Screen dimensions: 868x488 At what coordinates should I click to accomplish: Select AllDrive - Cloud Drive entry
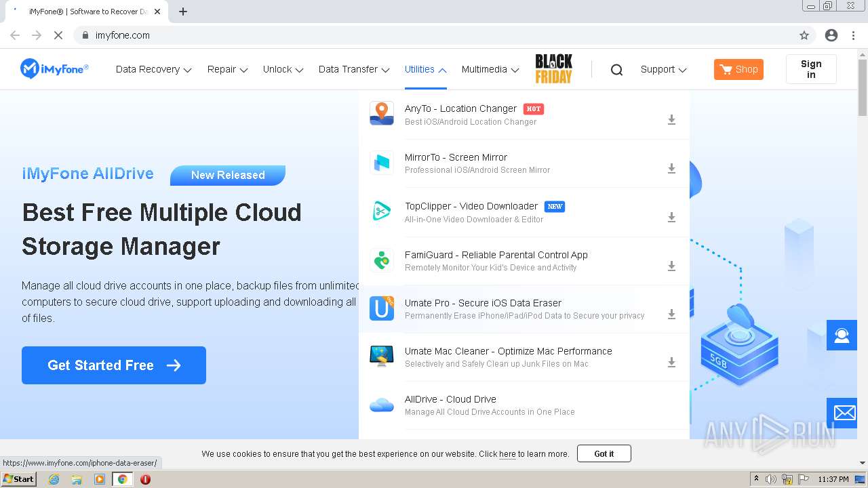pos(524,405)
